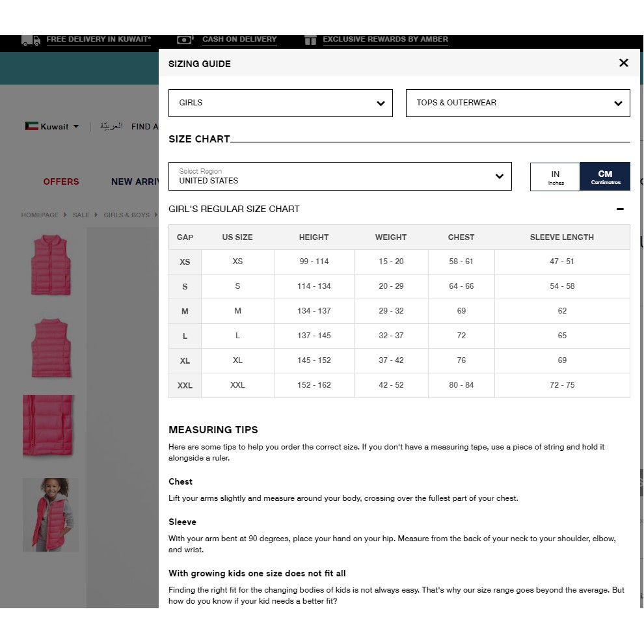This screenshot has height=644, width=644.
Task: Click the delivery truck icon
Action: coord(31,40)
